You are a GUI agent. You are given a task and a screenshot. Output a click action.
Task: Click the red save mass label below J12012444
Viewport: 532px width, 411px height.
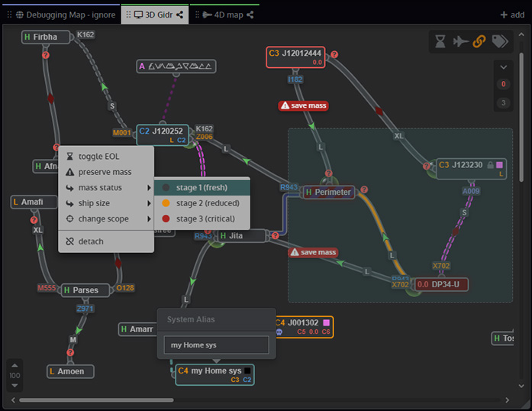pos(304,105)
